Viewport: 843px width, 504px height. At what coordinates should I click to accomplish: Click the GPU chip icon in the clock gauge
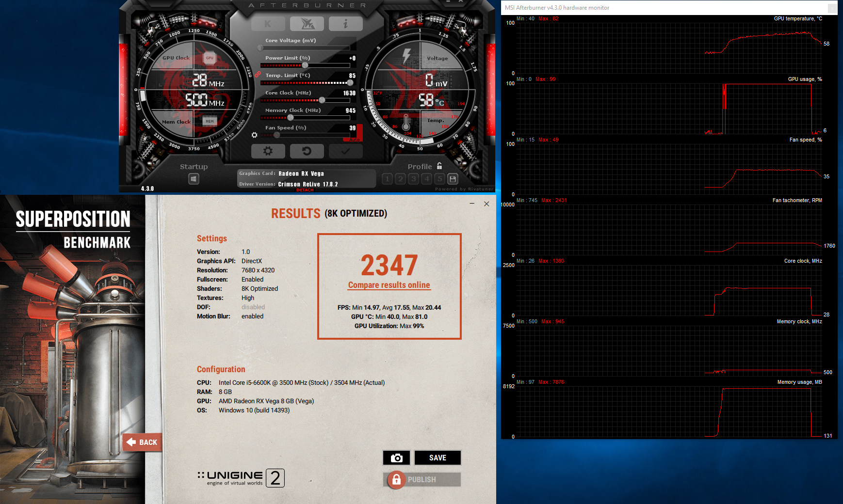pos(210,58)
